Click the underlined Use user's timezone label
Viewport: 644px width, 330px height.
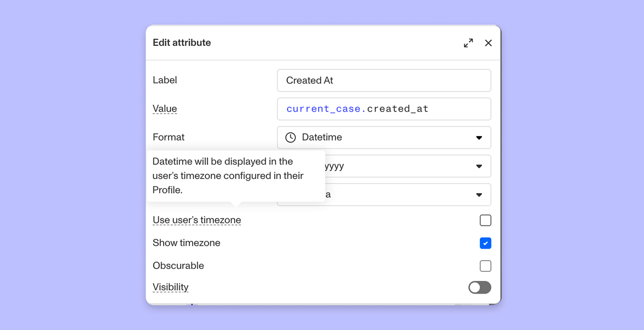pyautogui.click(x=197, y=220)
